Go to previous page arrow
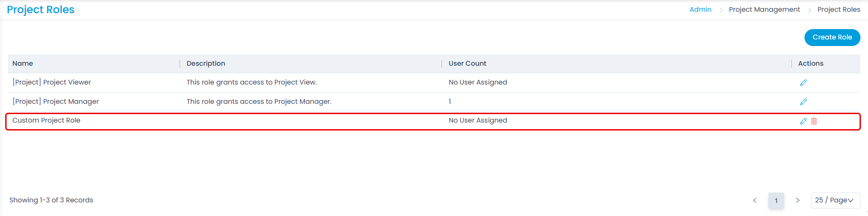The image size is (868, 216). coord(755,201)
